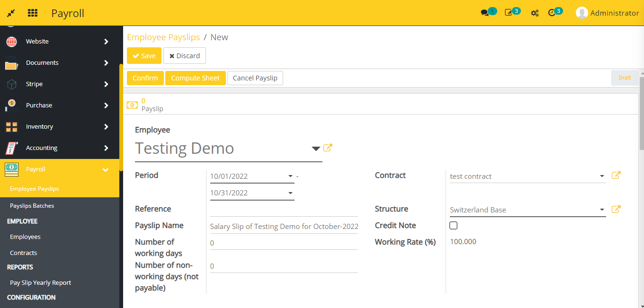Screen dimensions: 644x308
Task: Open Payslips Batches in sidebar
Action: (x=32, y=206)
